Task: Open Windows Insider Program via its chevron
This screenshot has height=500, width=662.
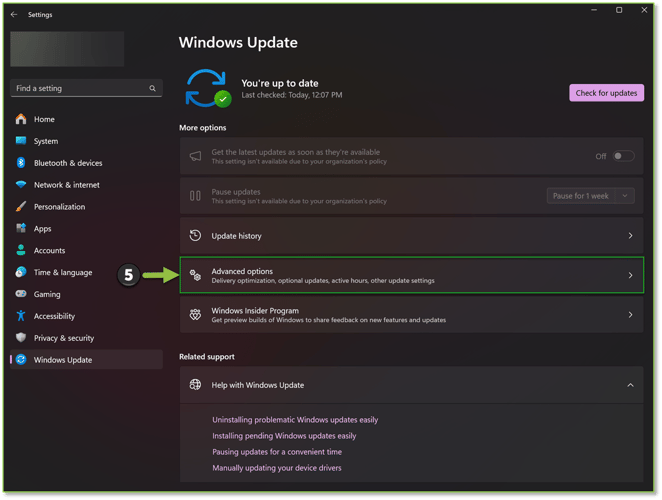Action: point(630,315)
